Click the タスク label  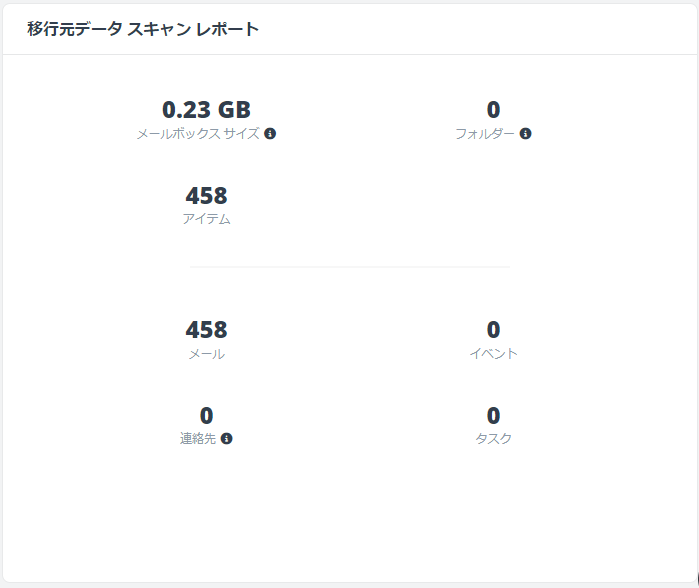coord(493,439)
